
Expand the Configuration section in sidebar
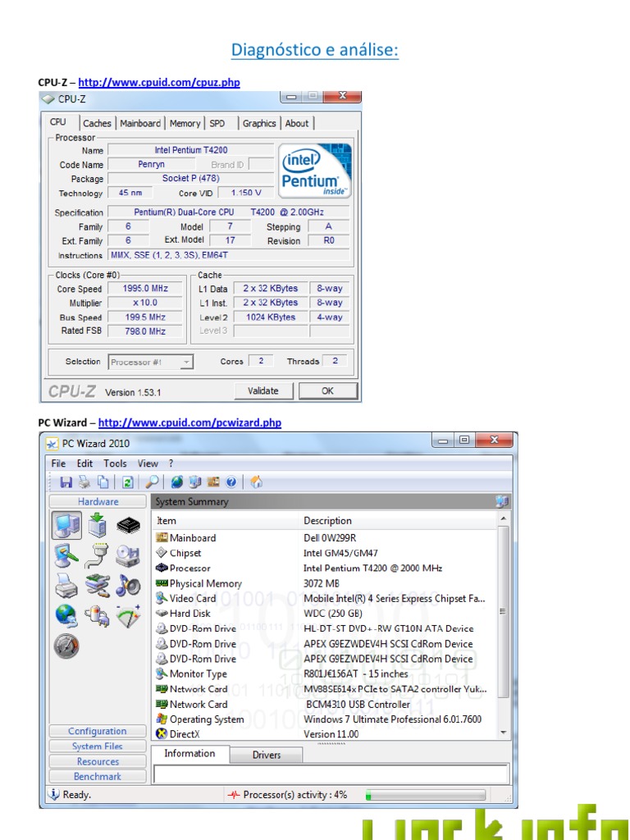tap(98, 731)
